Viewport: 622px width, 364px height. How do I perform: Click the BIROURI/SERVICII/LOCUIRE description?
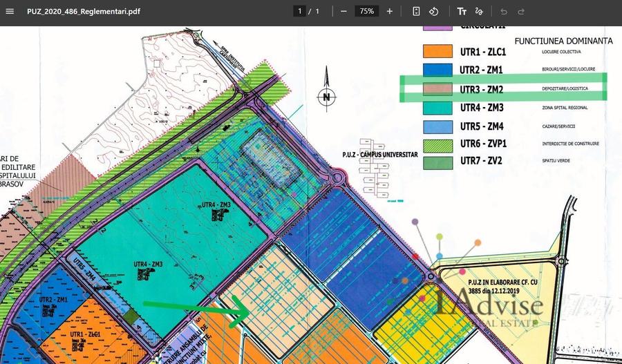click(x=568, y=69)
